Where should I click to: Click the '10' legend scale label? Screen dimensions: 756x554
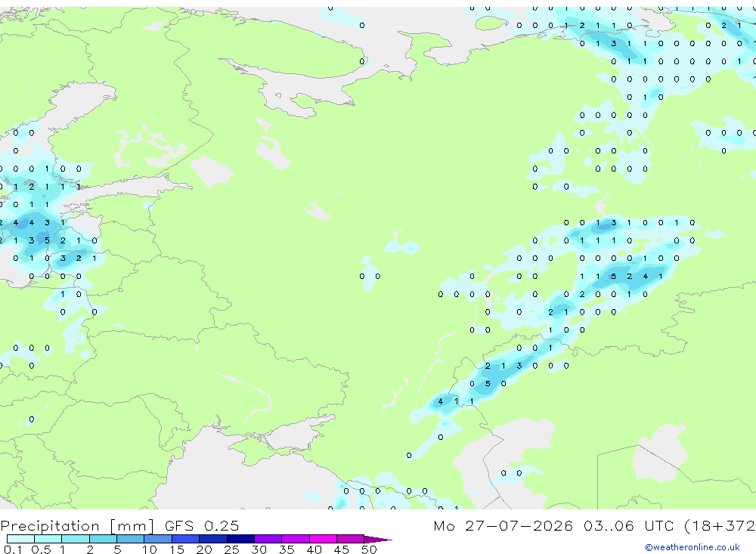149,549
